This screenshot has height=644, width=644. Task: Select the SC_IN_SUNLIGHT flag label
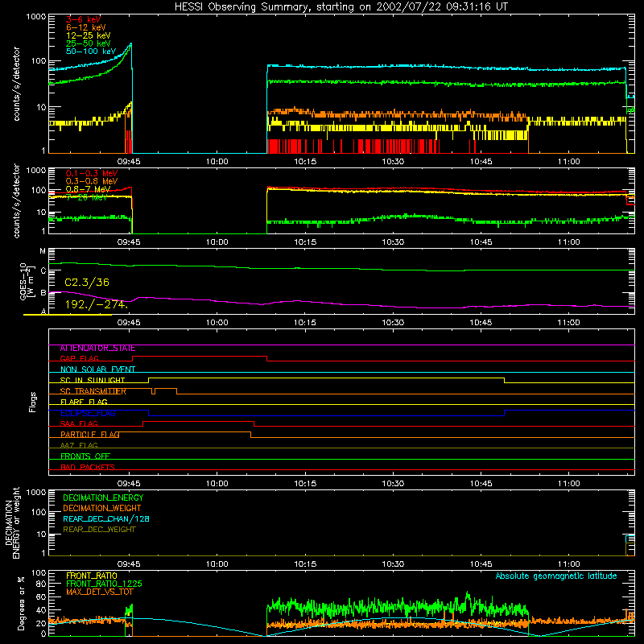(93, 380)
